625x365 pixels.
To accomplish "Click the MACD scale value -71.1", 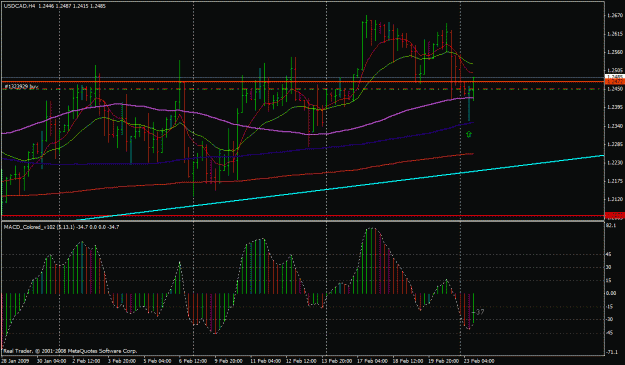I will coord(612,352).
